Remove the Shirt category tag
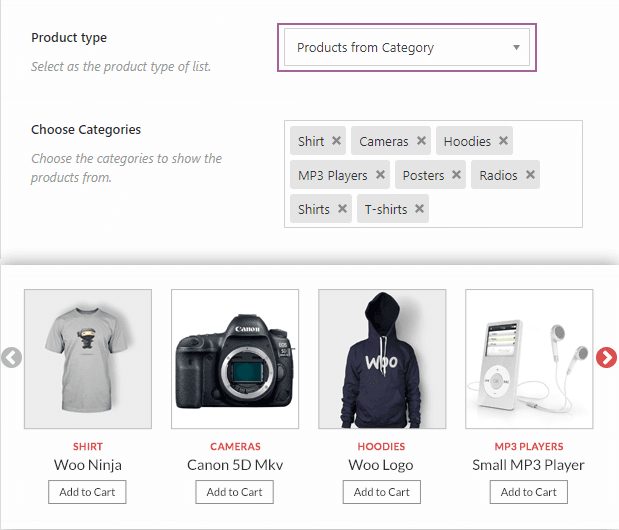The height and width of the screenshot is (530, 619). click(x=336, y=140)
